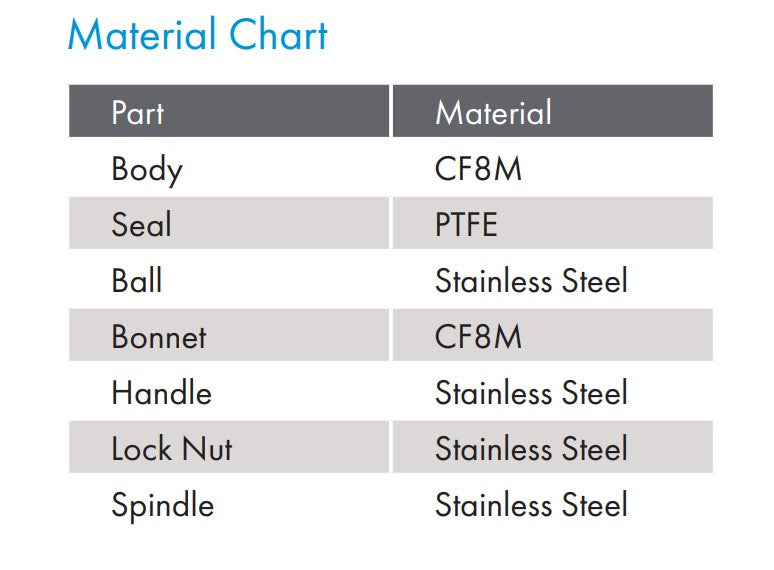Click the word "Material" in the blue title
Viewport: 774px width, 570px height.
[x=141, y=36]
